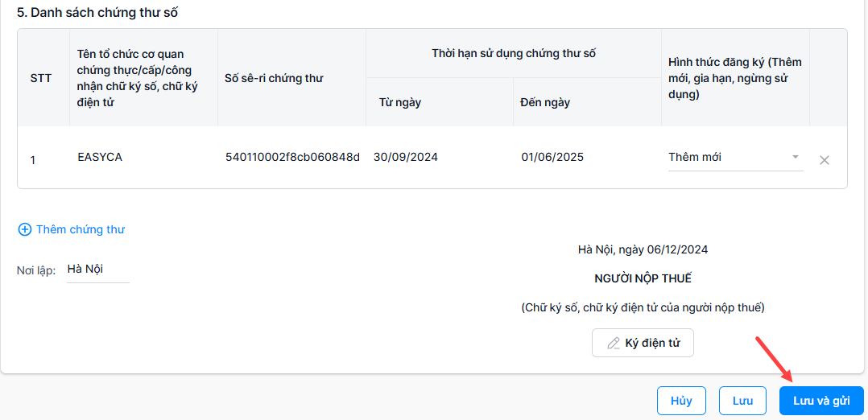Select the EASYCA organization cell

click(100, 158)
